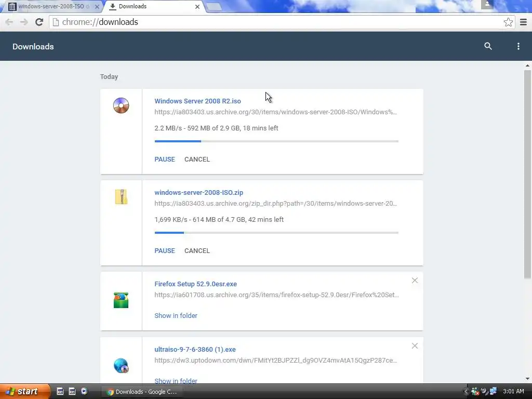Remove Firefox Setup entry with its X
532x399 pixels.
pos(415,280)
